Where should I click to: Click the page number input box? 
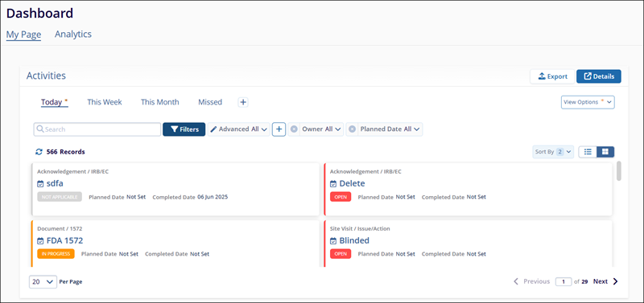563,281
